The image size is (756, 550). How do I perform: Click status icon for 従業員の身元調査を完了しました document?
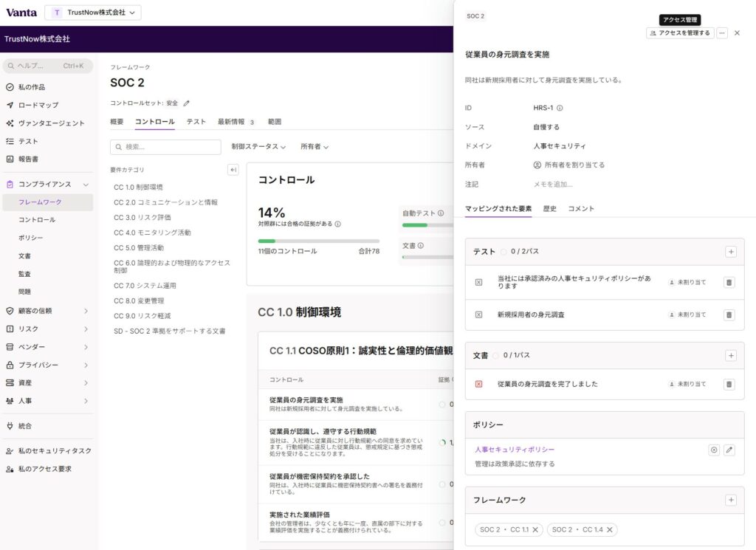[478, 384]
